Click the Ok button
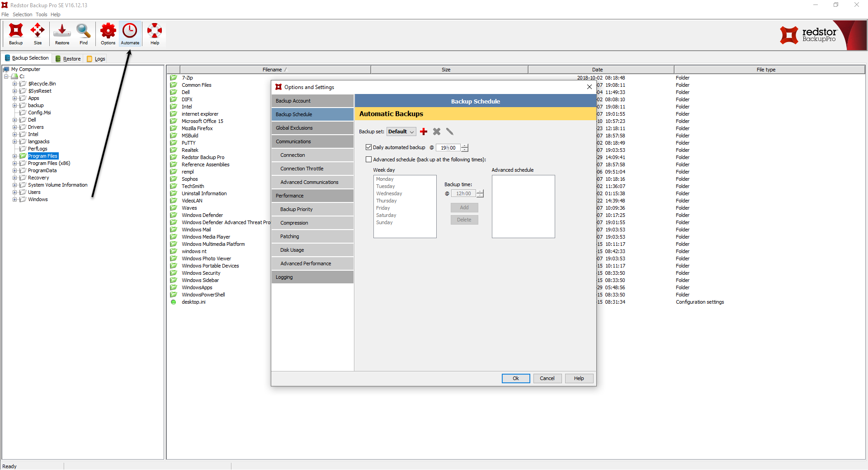 click(516, 378)
